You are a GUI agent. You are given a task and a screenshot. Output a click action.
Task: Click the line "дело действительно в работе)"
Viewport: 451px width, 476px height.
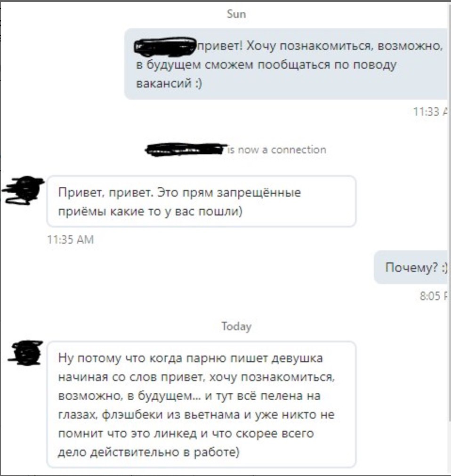(149, 452)
